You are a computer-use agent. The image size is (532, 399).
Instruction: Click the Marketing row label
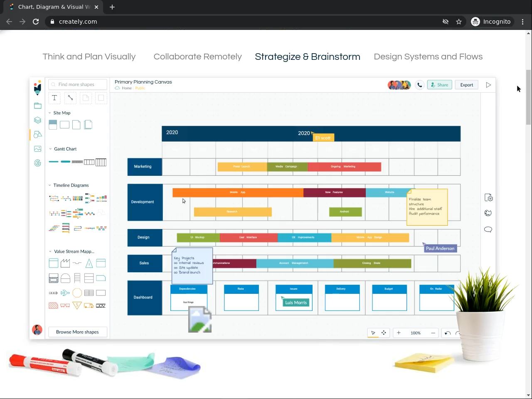145,167
